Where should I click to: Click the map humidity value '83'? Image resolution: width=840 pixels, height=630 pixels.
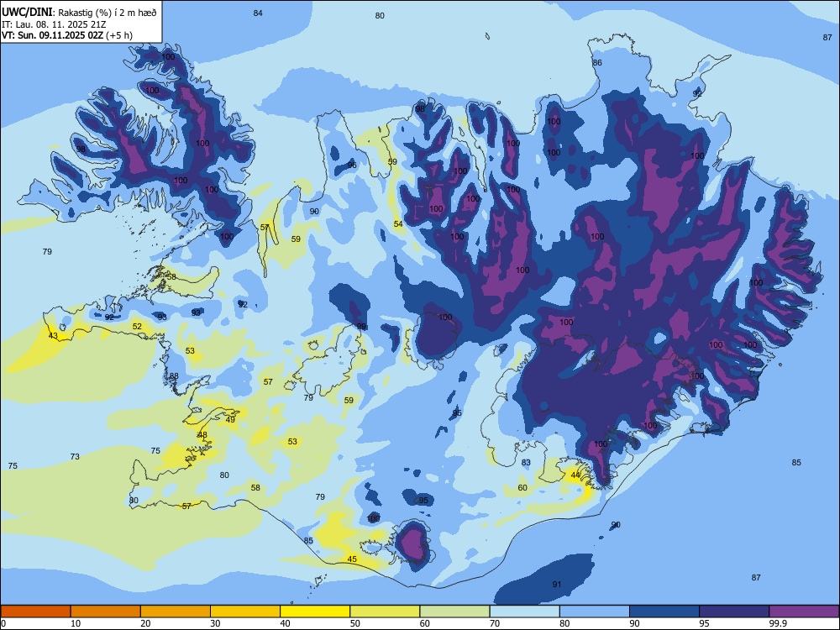pos(526,462)
